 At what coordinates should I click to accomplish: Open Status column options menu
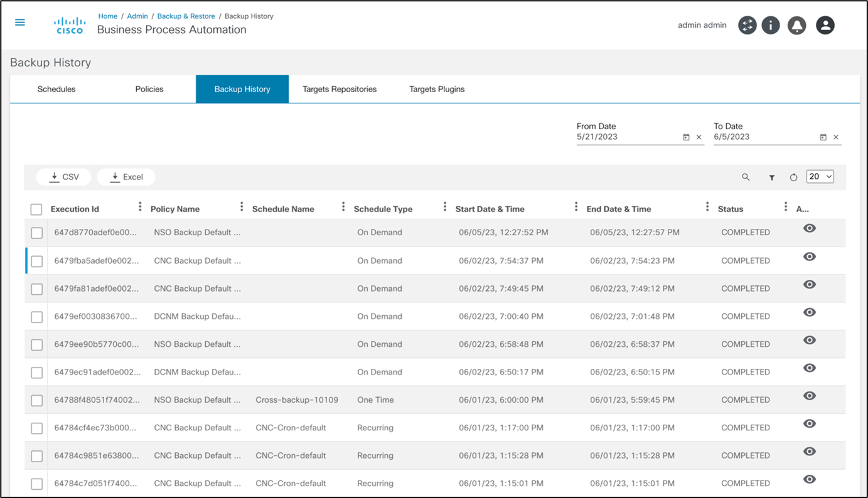[785, 207]
